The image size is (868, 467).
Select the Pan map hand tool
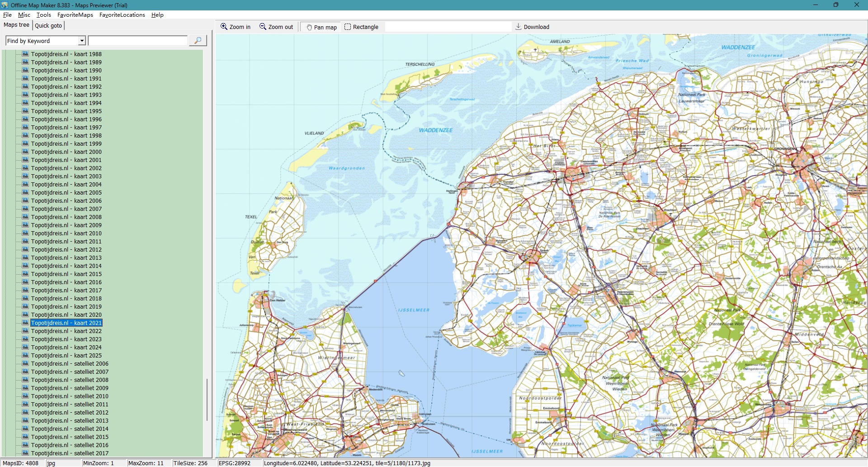[x=309, y=27]
